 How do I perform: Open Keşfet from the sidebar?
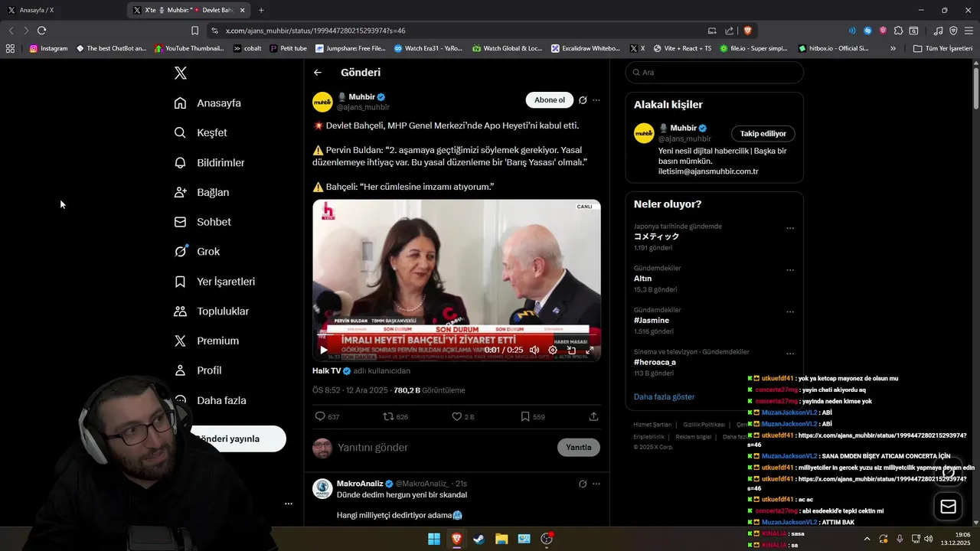(201, 132)
